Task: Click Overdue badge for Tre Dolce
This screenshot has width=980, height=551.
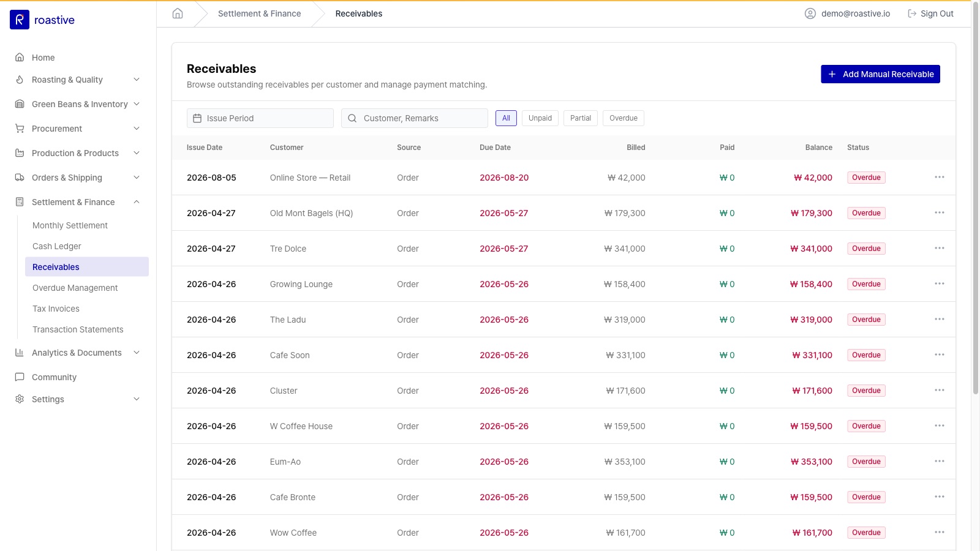Action: point(866,249)
